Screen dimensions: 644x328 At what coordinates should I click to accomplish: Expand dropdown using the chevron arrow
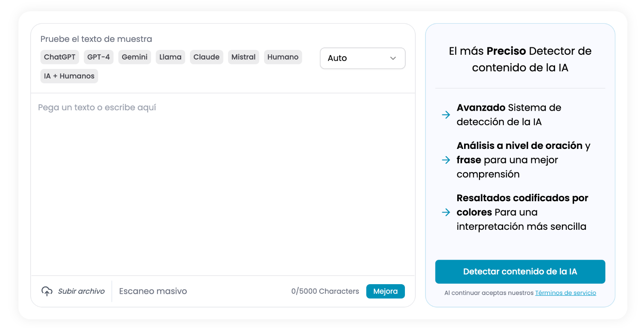[x=393, y=58]
